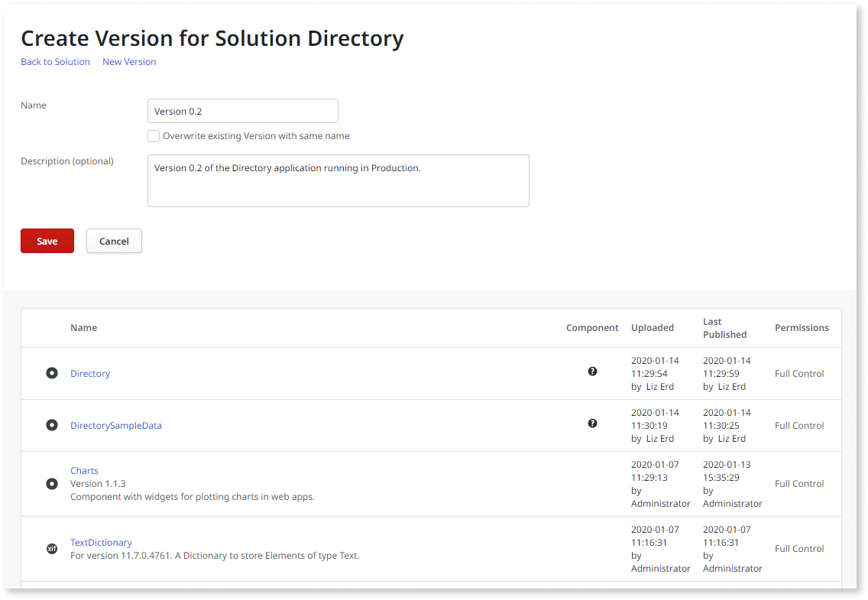Click the Charts row service icon
Screen dimensions: 868x600
click(x=51, y=485)
